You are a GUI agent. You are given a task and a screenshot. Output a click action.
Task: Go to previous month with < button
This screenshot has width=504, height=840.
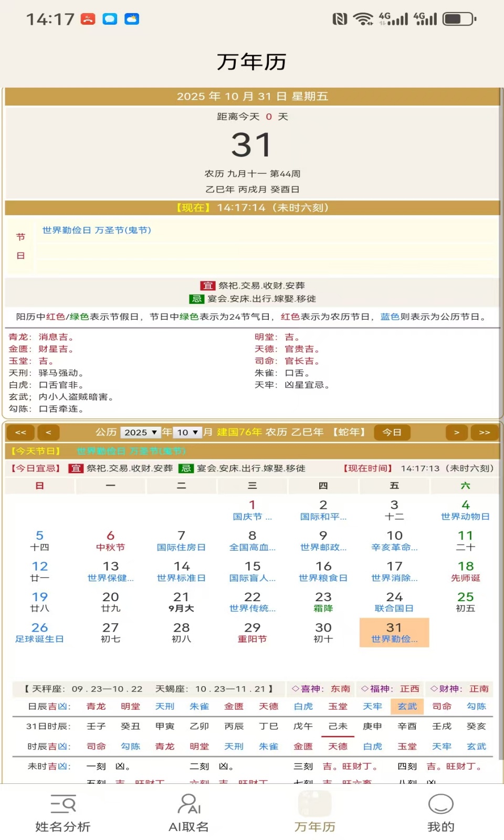[48, 432]
